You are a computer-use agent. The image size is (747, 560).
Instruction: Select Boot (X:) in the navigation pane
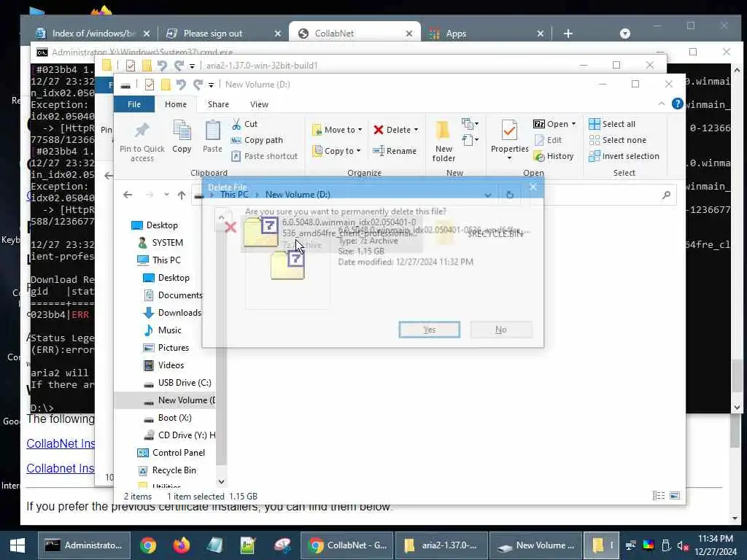pos(168,418)
